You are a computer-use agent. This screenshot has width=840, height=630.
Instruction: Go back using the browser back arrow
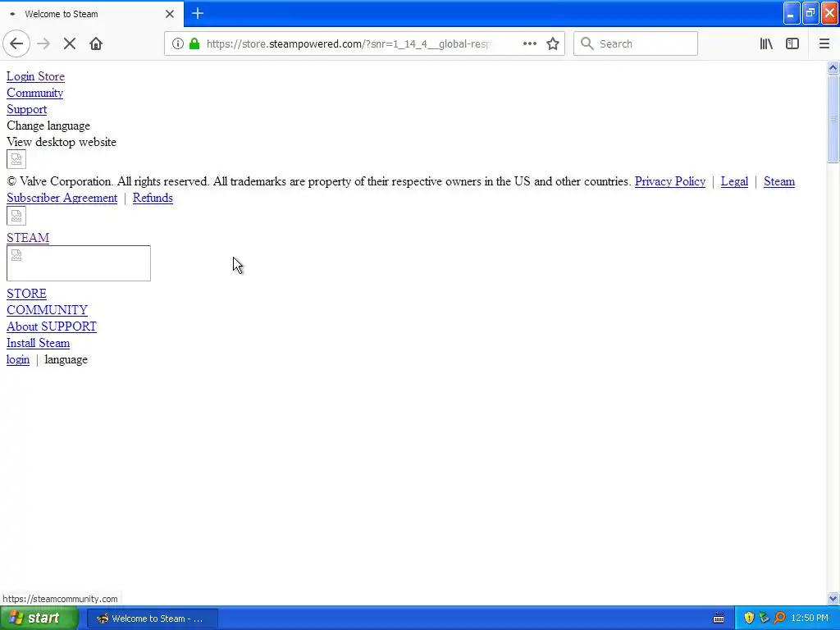pyautogui.click(x=16, y=44)
